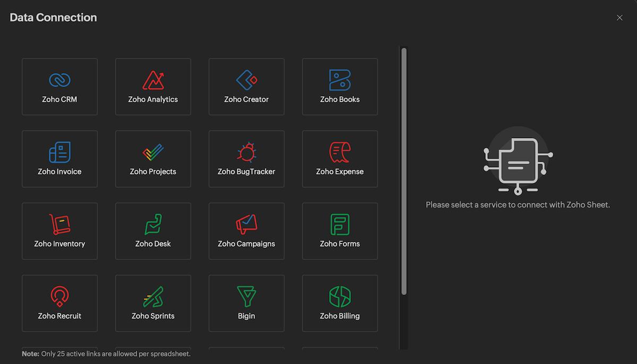The height and width of the screenshot is (364, 637).
Task: Connect to Zoho Desk
Action: [153, 231]
